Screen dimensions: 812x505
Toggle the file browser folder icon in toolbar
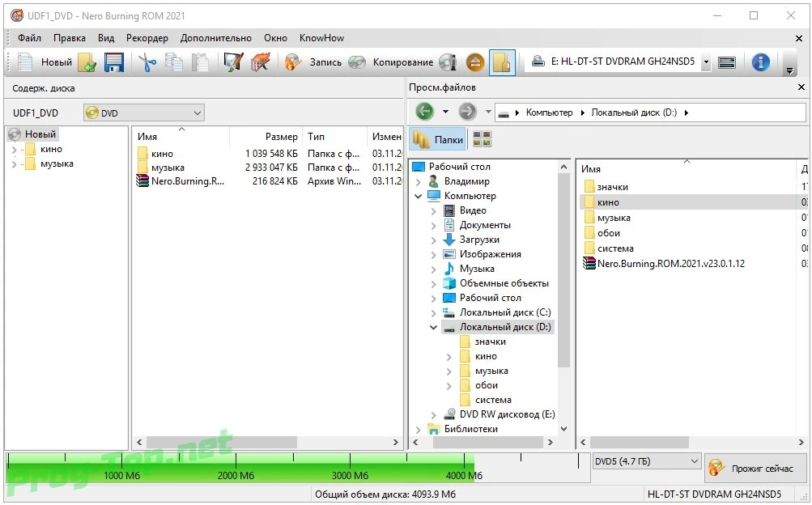[502, 62]
